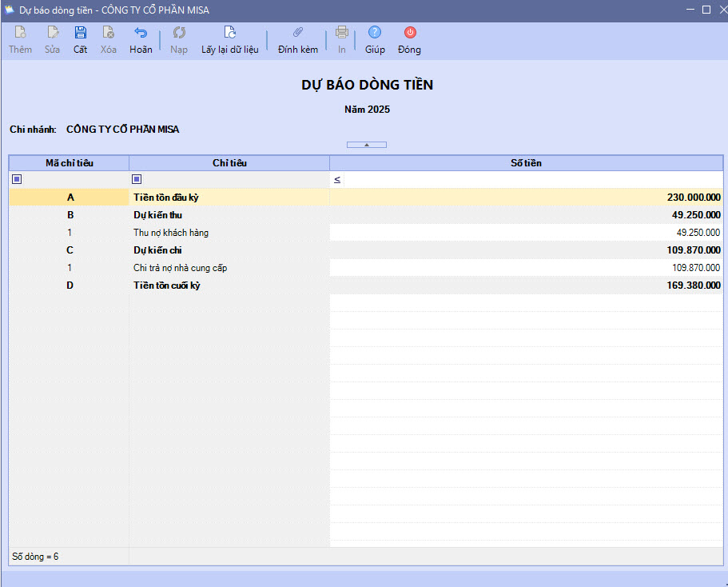Save using the Cất icon

pyautogui.click(x=80, y=33)
